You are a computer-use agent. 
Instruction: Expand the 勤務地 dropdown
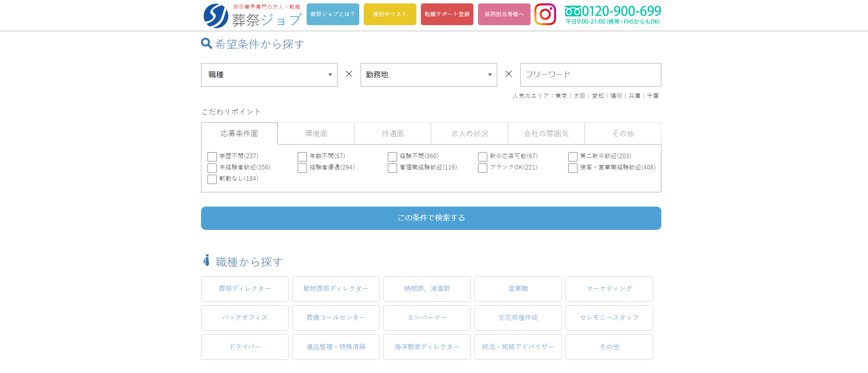(x=429, y=75)
